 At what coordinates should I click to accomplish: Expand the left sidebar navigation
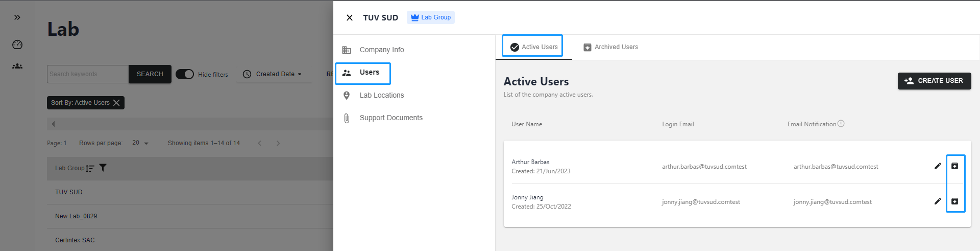(17, 17)
